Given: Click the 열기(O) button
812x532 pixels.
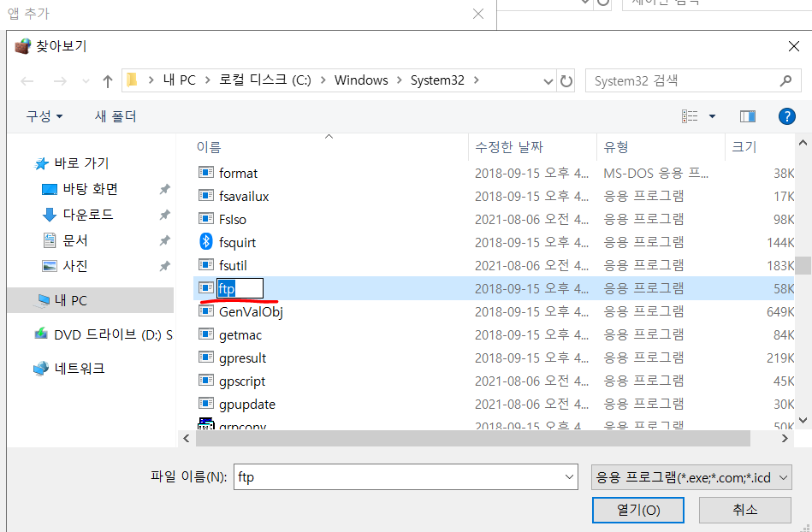Looking at the screenshot, I should [638, 511].
